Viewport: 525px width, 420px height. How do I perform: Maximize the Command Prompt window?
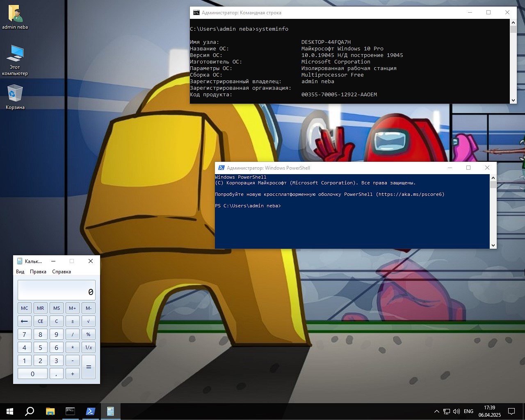pos(488,13)
